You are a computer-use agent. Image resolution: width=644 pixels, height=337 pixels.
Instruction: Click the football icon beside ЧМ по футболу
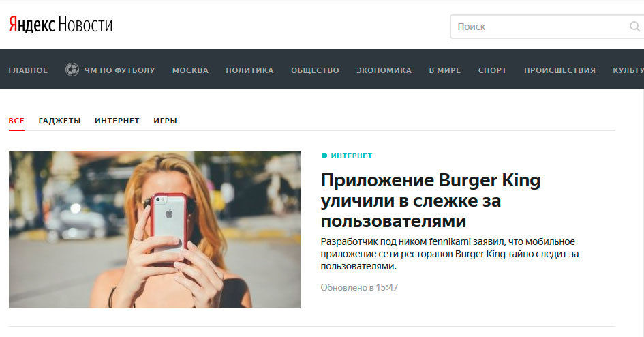(x=72, y=70)
